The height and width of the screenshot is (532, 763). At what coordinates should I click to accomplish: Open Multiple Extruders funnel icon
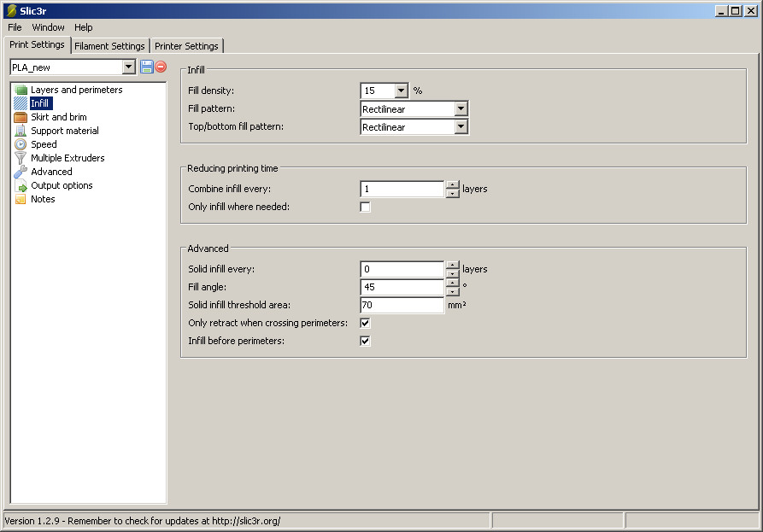click(21, 158)
